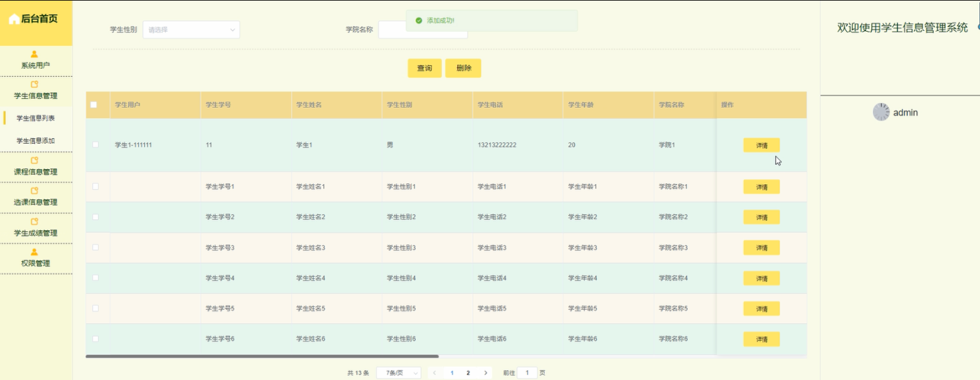Go to page 2 in pagination
980x380 pixels.
click(x=468, y=372)
